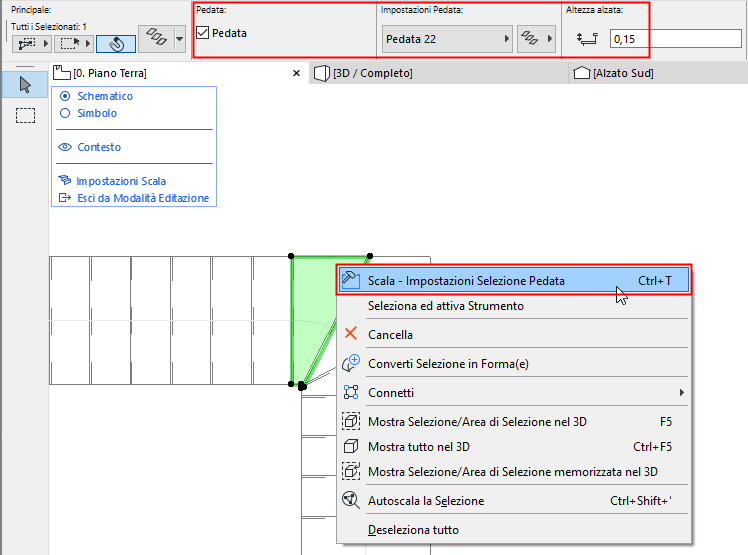748x555 pixels.
Task: Choose Mostra Selezione memorizzata nel 3D
Action: coord(514,471)
